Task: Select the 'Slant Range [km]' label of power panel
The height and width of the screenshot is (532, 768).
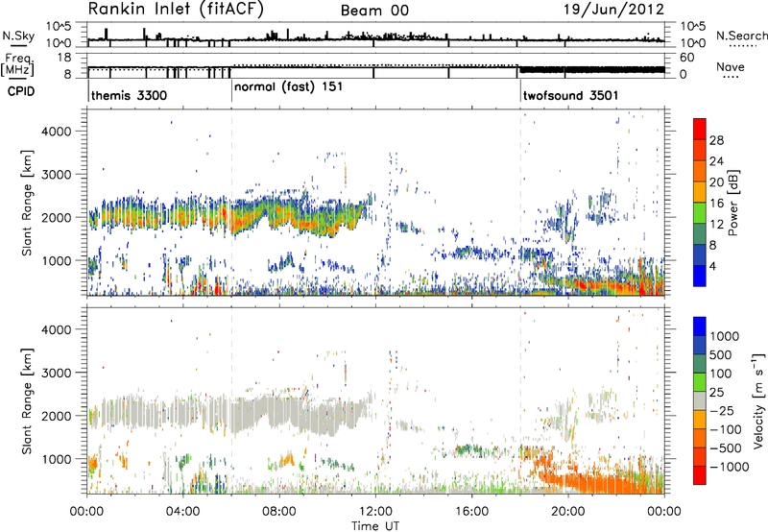Action: pos(27,203)
